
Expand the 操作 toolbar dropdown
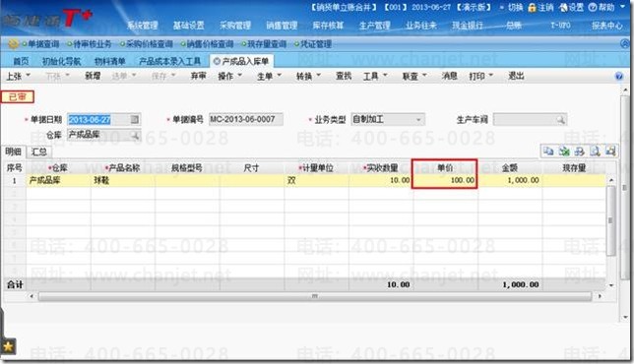click(229, 76)
